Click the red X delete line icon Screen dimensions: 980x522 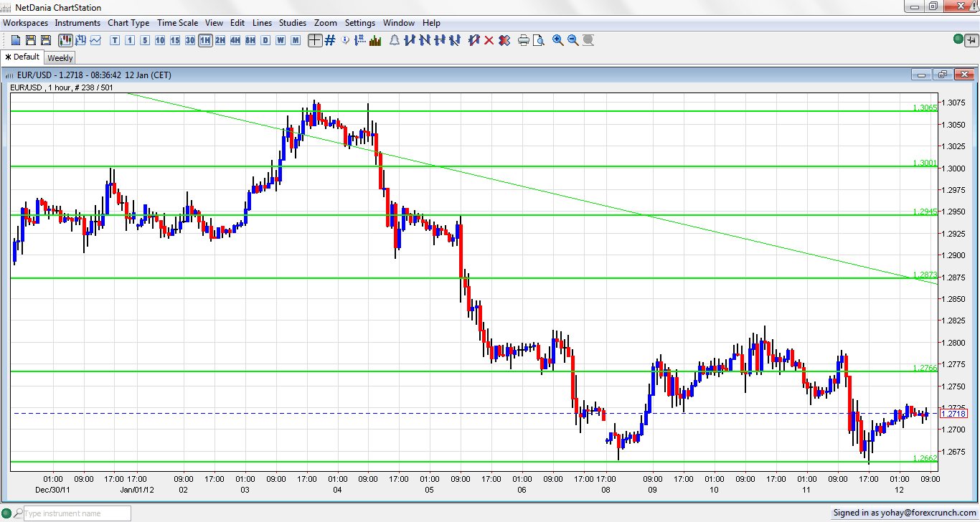coord(489,40)
